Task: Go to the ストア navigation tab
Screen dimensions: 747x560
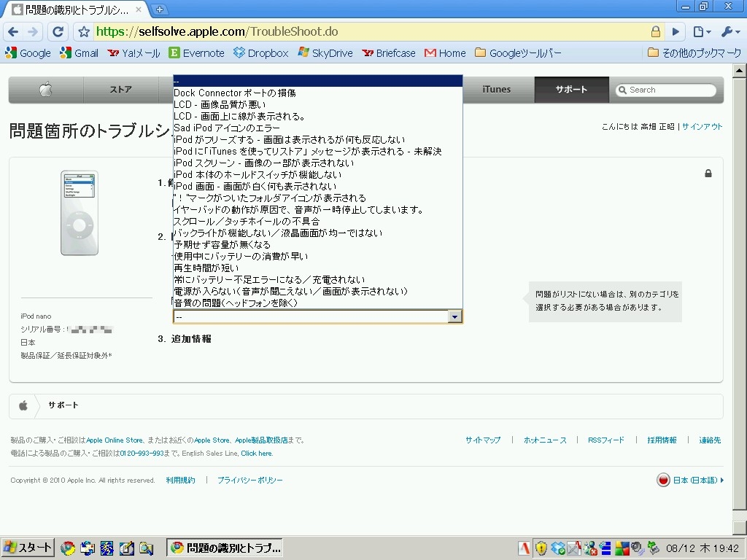Action: 121,90
